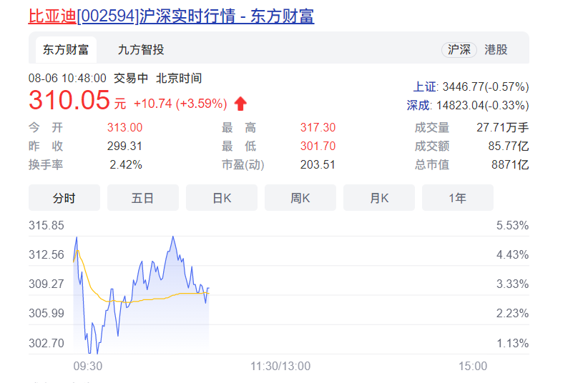588x383 pixels.
Task: Open the 比亚迪 stock title link
Action: coord(171,16)
